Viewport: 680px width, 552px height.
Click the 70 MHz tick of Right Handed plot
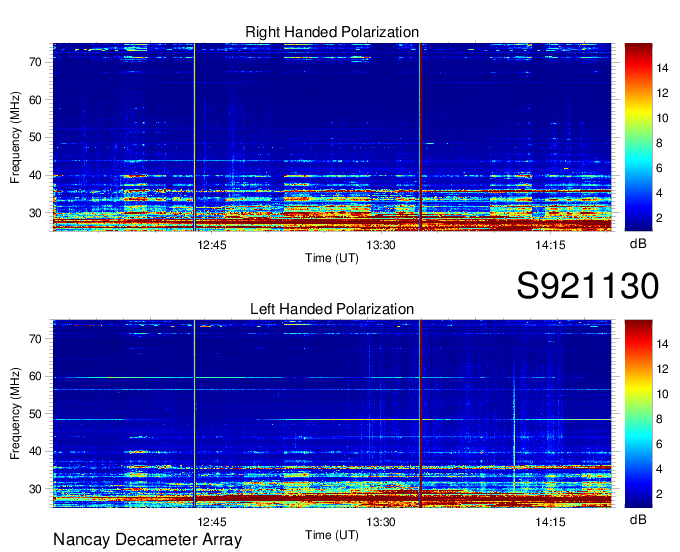coord(36,62)
